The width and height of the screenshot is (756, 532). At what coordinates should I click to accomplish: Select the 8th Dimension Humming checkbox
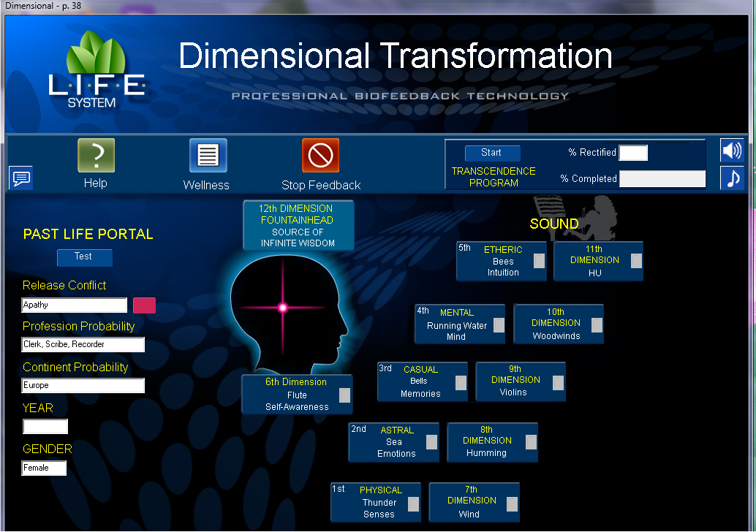click(531, 442)
